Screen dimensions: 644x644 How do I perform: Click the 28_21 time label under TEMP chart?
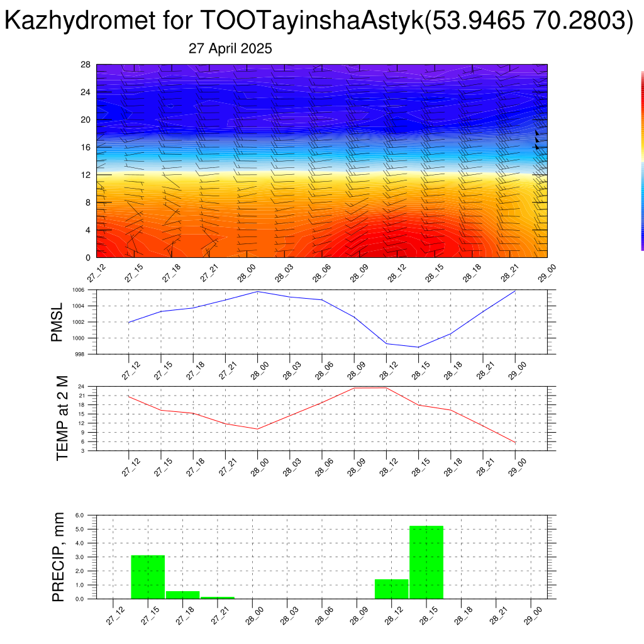coord(485,467)
